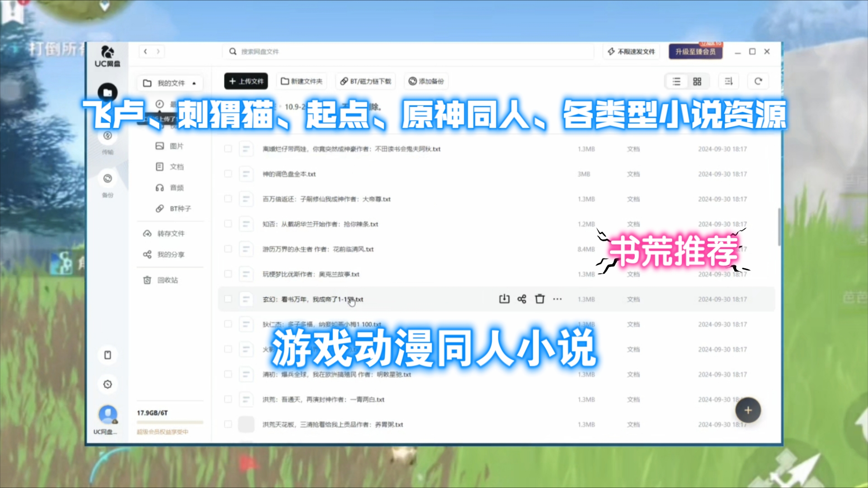Click the file icon of 神的调色盘全本.txt
868x488 pixels.
point(246,174)
